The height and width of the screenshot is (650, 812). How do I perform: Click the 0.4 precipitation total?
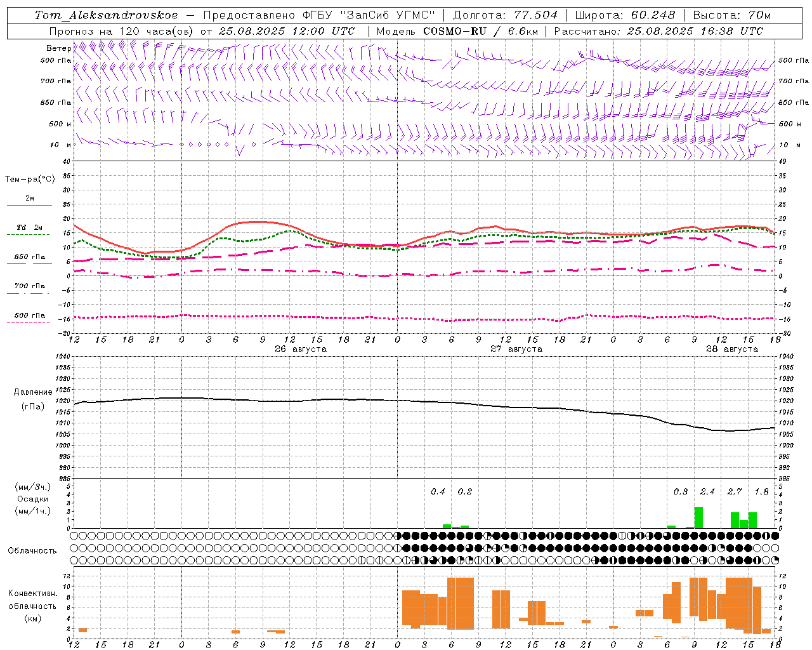[x=438, y=491]
